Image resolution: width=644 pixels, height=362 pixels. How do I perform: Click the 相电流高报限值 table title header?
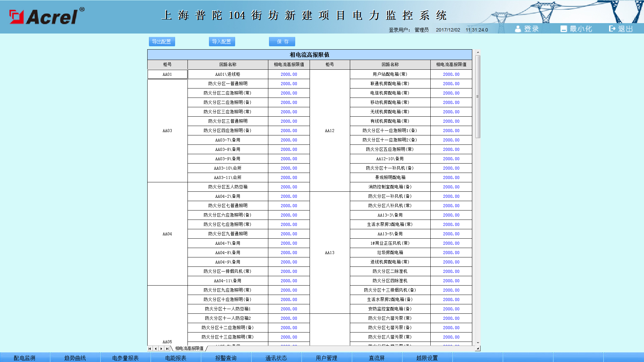click(310, 55)
